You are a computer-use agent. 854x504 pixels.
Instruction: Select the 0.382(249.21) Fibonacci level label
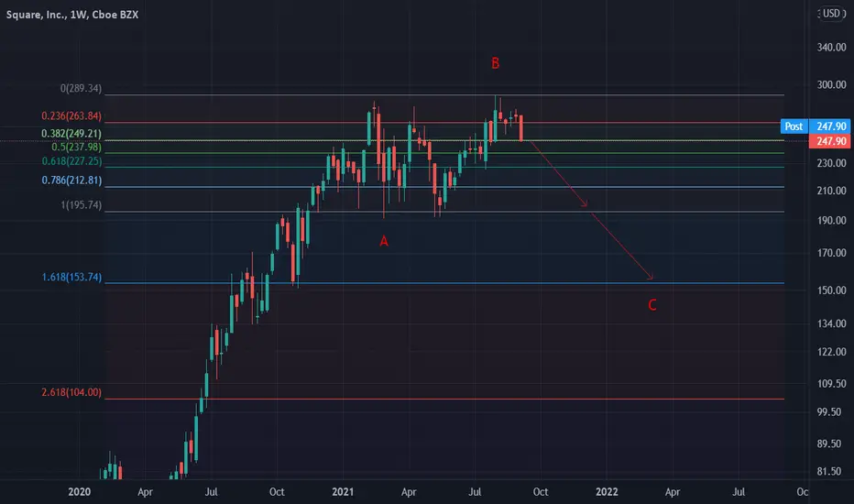tap(71, 134)
